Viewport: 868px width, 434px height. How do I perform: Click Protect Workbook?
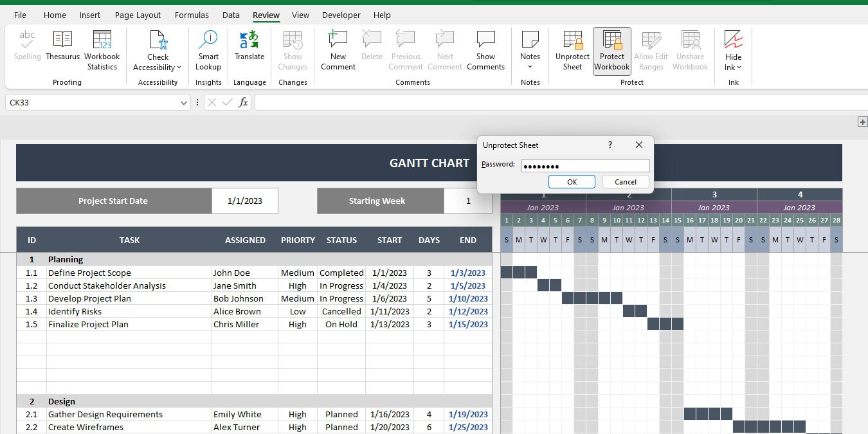click(x=611, y=48)
